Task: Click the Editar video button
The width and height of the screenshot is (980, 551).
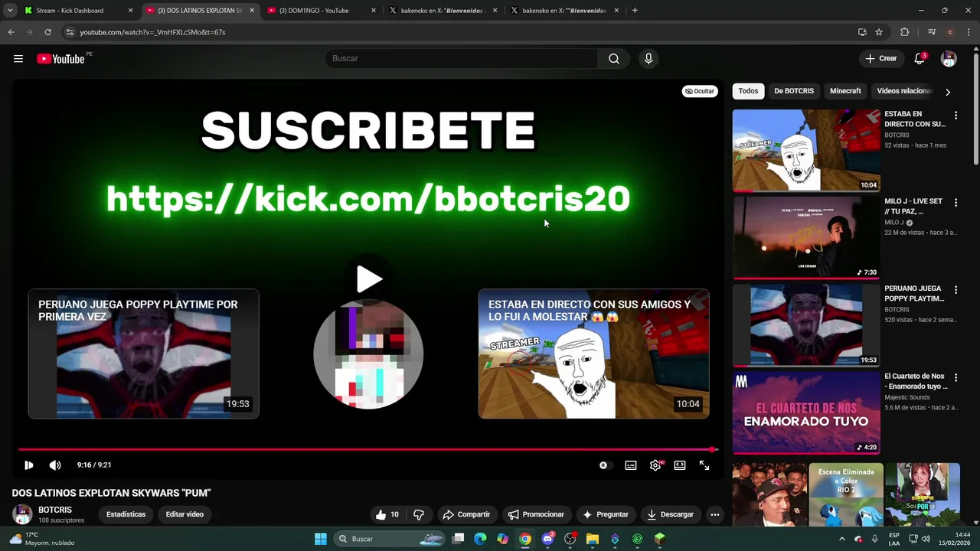Action: [185, 514]
